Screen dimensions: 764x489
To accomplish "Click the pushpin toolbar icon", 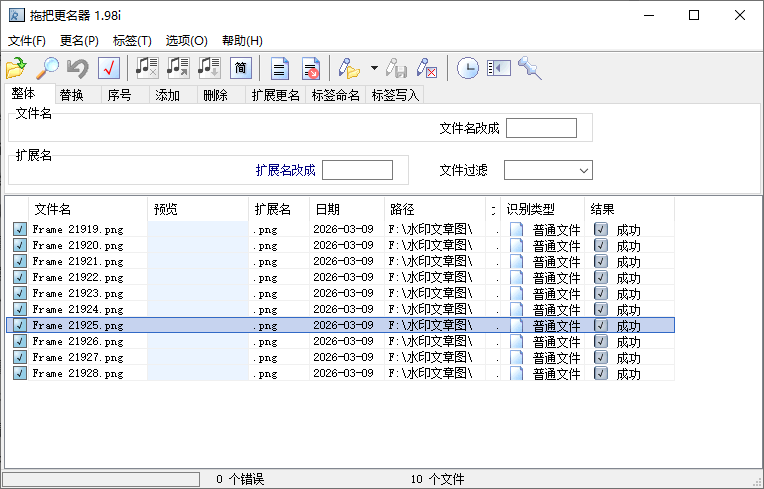I will point(530,68).
